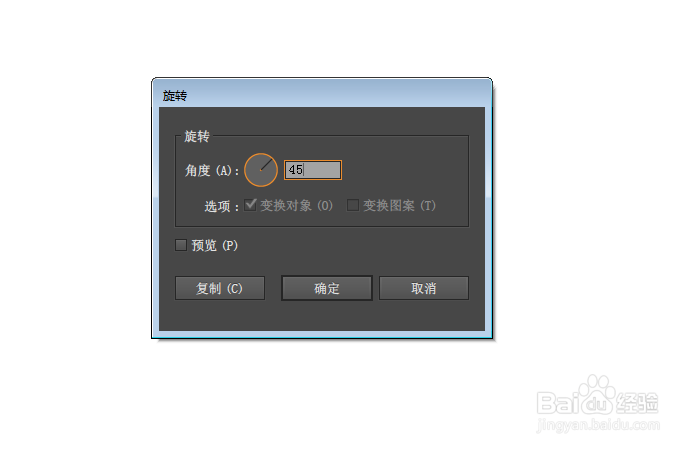Screen dimensions: 700x450
Task: Confirm rotation with the 确定 button
Action: (x=327, y=288)
